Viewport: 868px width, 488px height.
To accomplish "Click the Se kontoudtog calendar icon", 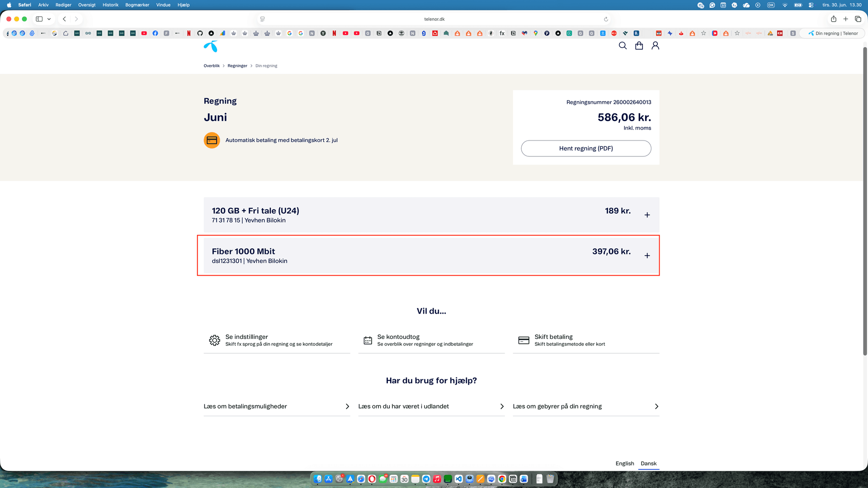I will pos(368,340).
